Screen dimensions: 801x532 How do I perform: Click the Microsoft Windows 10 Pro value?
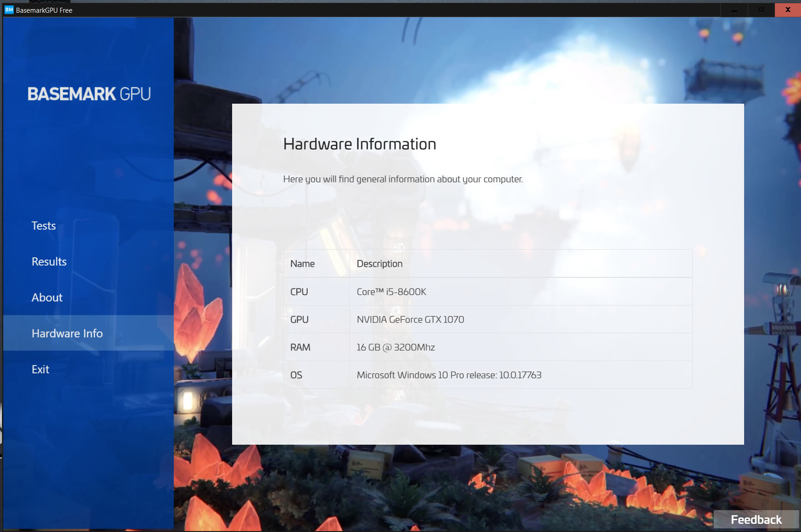449,375
